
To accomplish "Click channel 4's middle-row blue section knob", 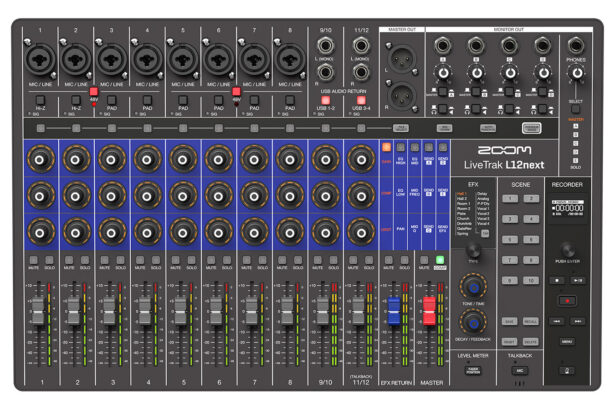I will tap(147, 196).
